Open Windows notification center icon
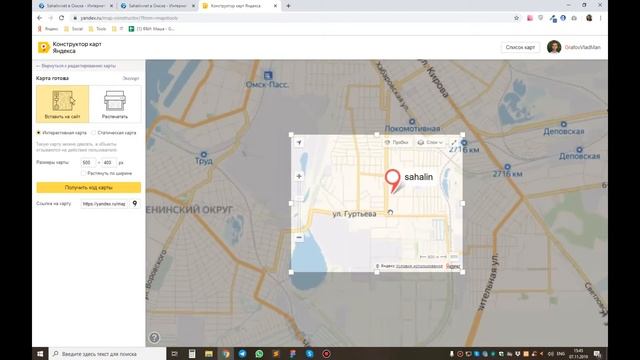This screenshot has width=640, height=360. pyautogui.click(x=597, y=354)
